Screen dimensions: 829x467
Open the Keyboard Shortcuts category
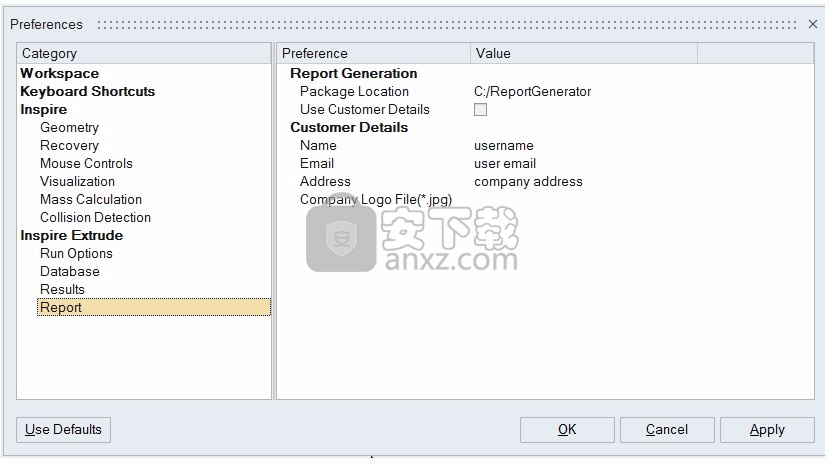(x=88, y=91)
